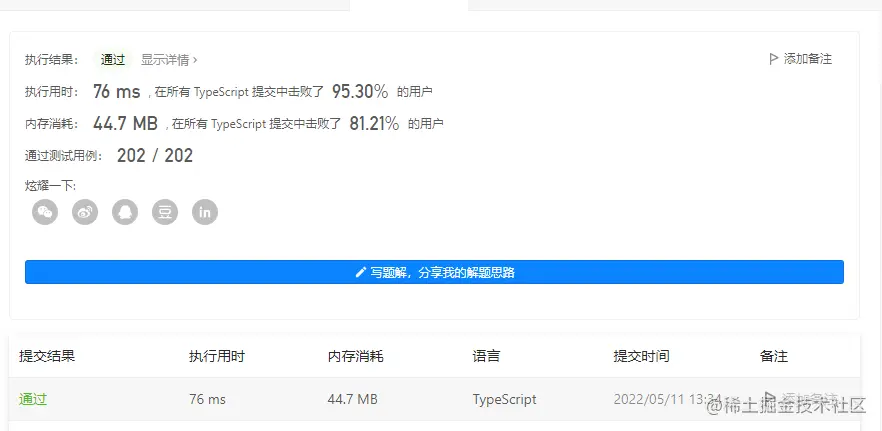Share result via LinkedIn icon
This screenshot has height=431, width=882.
tap(205, 212)
